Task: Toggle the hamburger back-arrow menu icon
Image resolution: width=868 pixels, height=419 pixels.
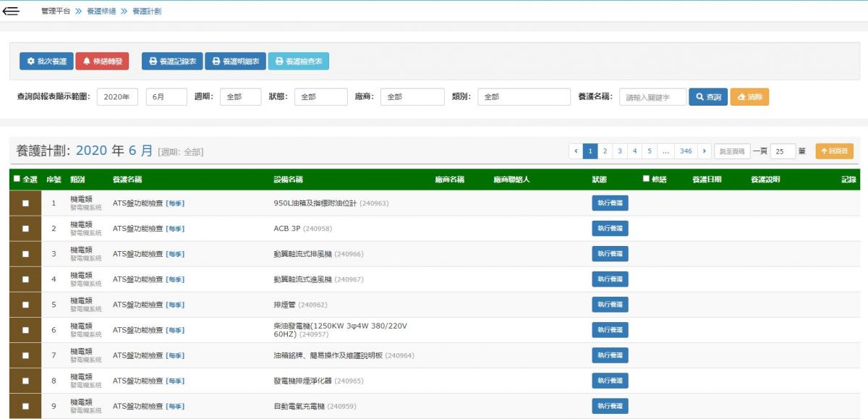Action: tap(11, 11)
